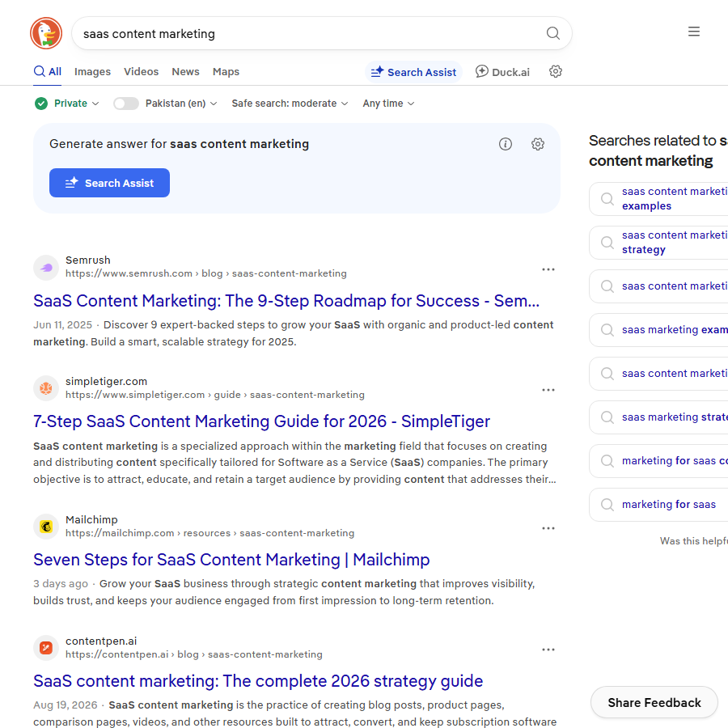
Task: Open the Any time filter dropdown
Action: click(x=388, y=103)
